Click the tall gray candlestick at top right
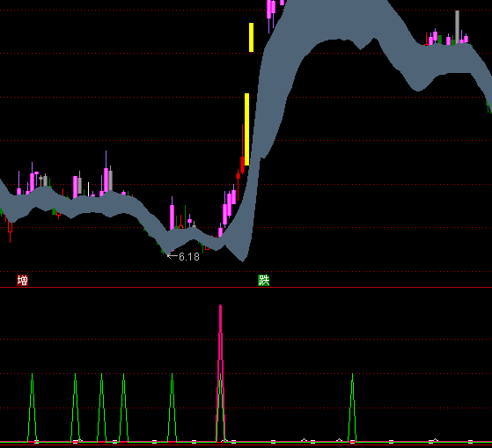The image size is (492, 448). 457,26
